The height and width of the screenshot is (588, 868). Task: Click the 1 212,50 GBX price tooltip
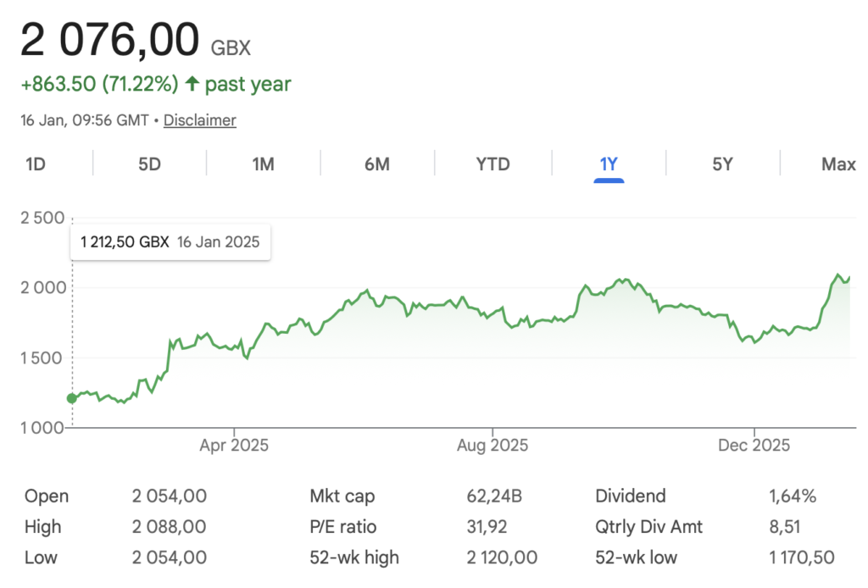170,242
